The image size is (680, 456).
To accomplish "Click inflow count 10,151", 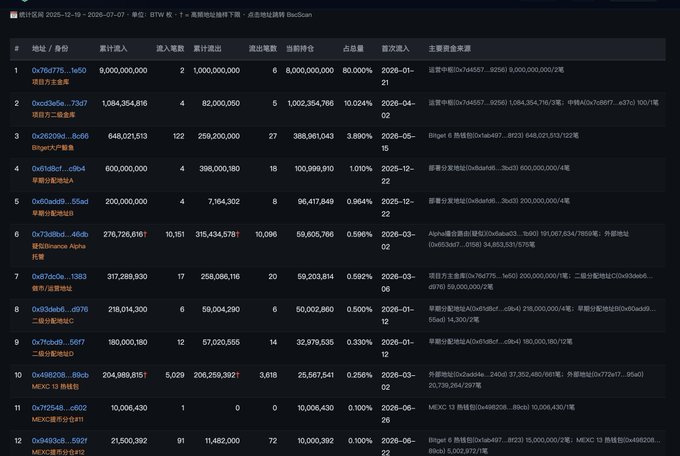I will pyautogui.click(x=175, y=234).
